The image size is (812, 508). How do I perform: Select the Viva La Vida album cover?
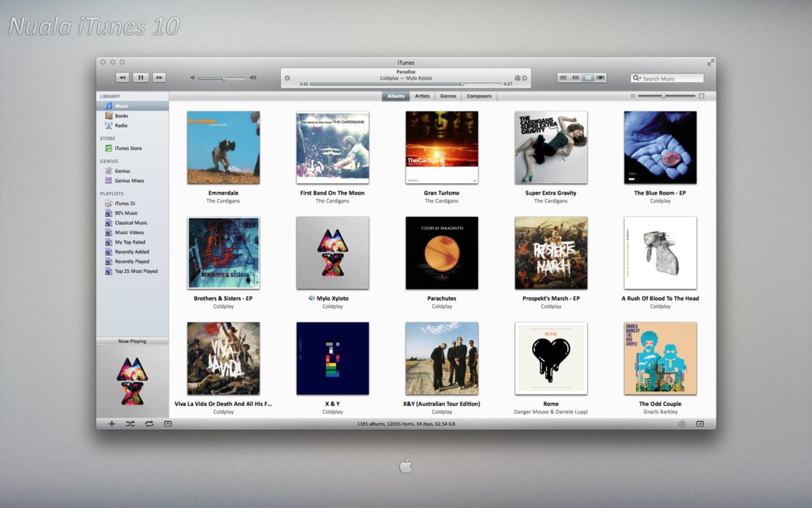(223, 359)
